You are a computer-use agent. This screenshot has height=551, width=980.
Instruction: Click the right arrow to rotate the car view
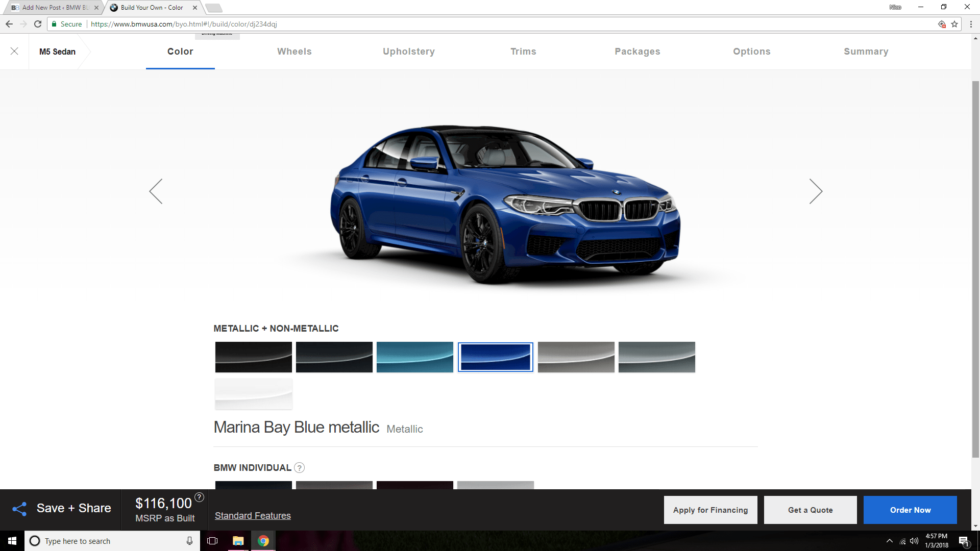point(815,191)
